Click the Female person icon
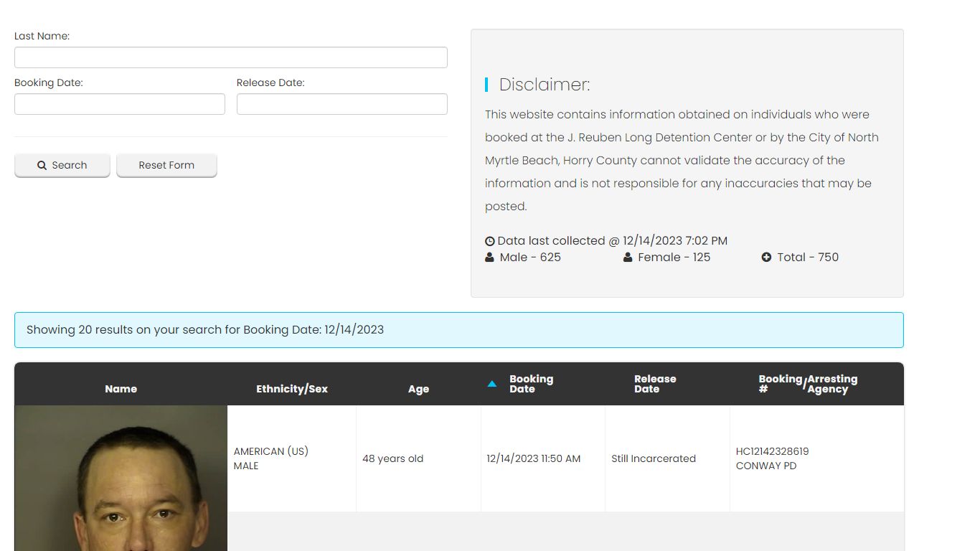980x551 pixels. pyautogui.click(x=628, y=258)
